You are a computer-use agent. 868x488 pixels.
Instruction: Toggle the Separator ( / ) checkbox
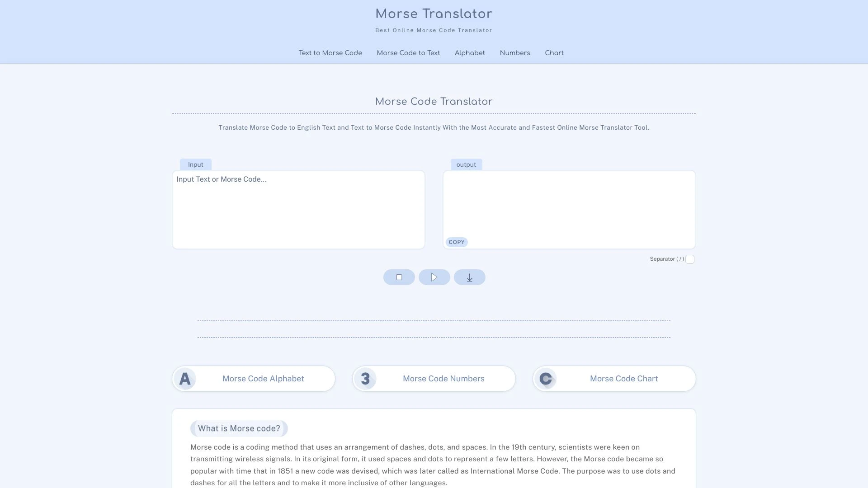pos(690,259)
